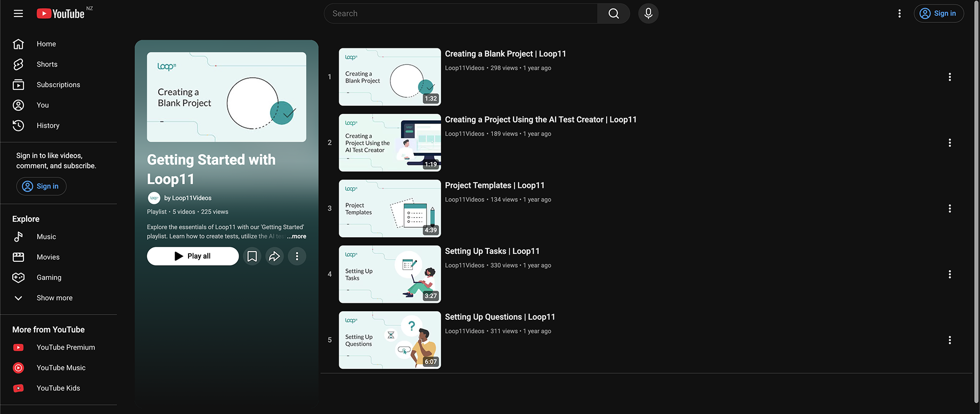This screenshot has height=414, width=980.
Task: Click the Music note icon
Action: tap(19, 237)
